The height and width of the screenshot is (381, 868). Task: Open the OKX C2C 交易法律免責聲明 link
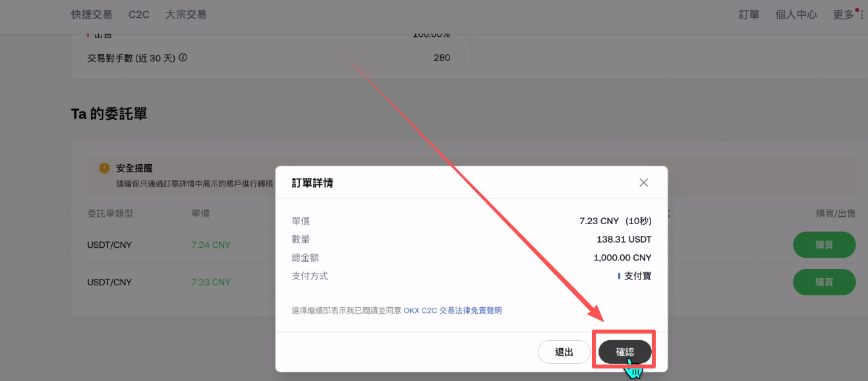452,310
